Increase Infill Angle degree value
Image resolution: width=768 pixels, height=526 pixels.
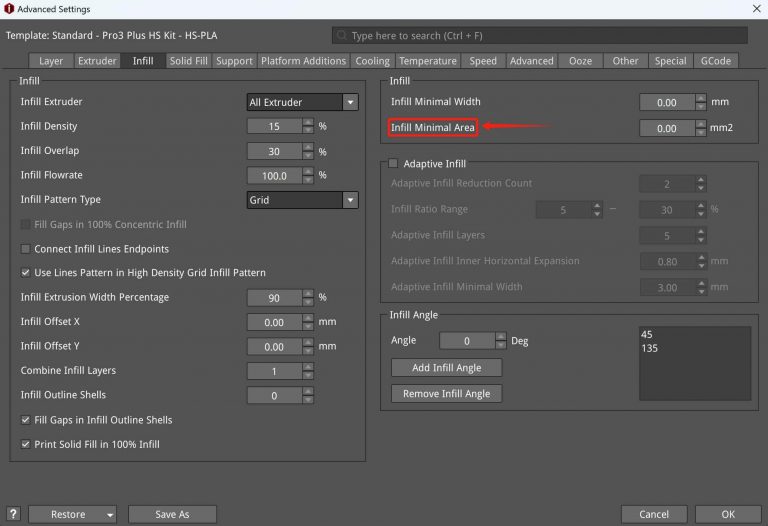pyautogui.click(x=501, y=336)
